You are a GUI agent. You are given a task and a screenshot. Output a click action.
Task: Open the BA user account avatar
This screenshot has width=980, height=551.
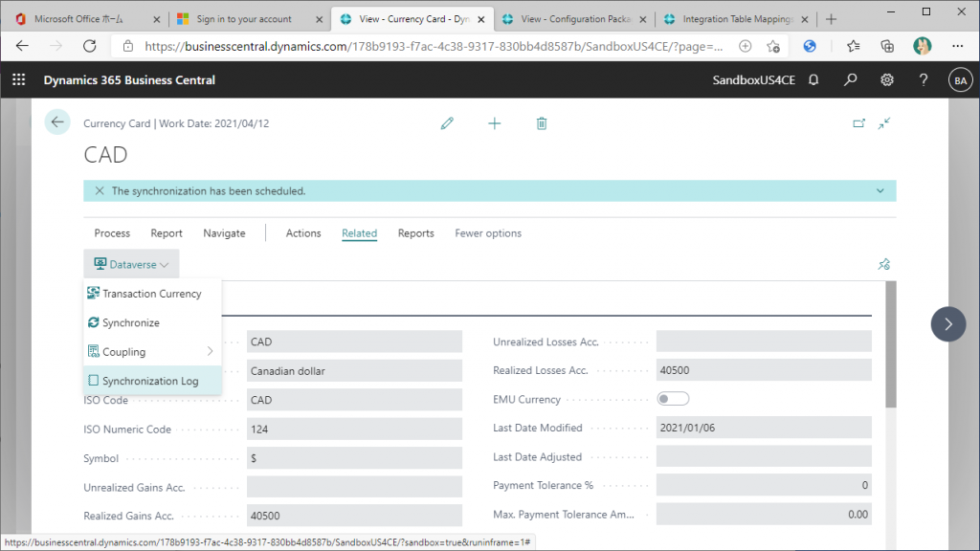(960, 80)
